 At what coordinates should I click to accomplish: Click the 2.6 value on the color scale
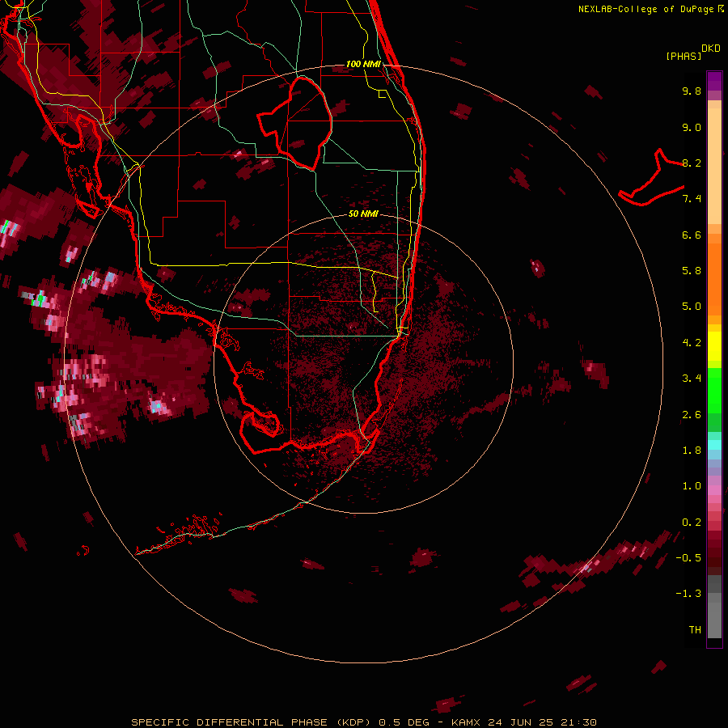(x=692, y=415)
